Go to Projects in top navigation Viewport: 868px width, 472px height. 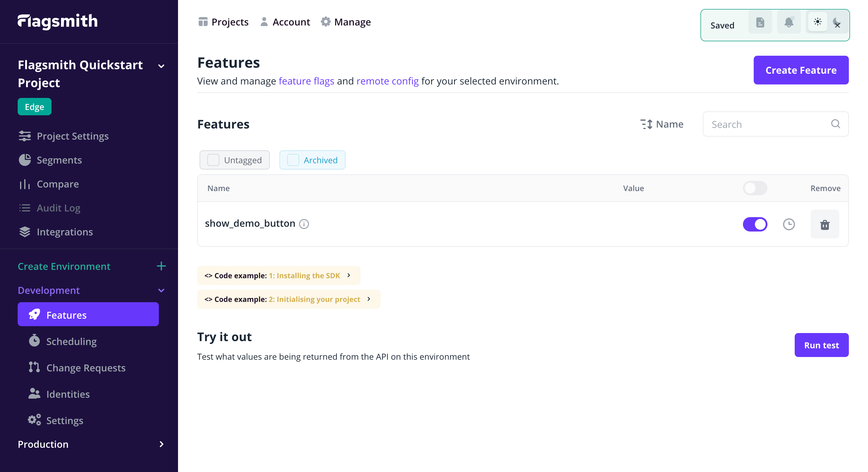pyautogui.click(x=223, y=22)
